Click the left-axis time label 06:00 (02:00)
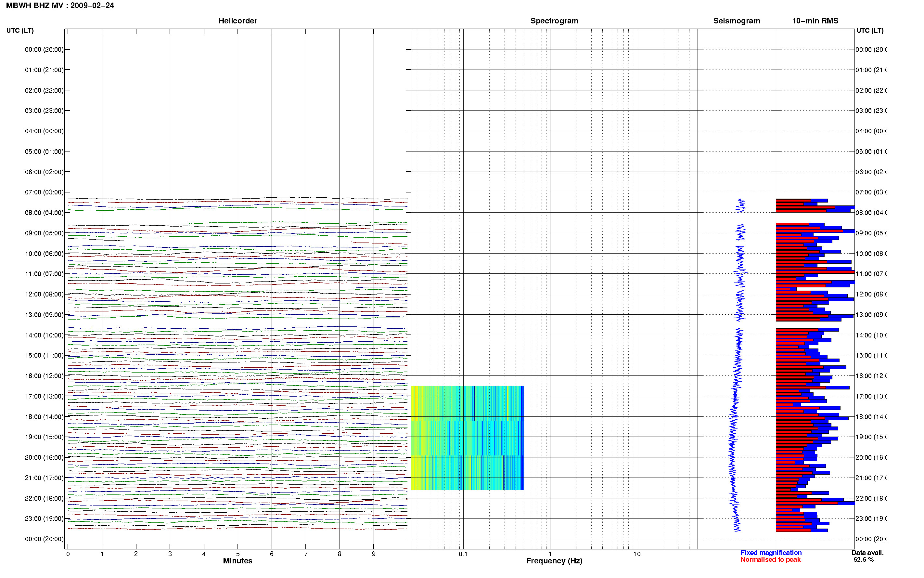924x578 pixels. 44,172
